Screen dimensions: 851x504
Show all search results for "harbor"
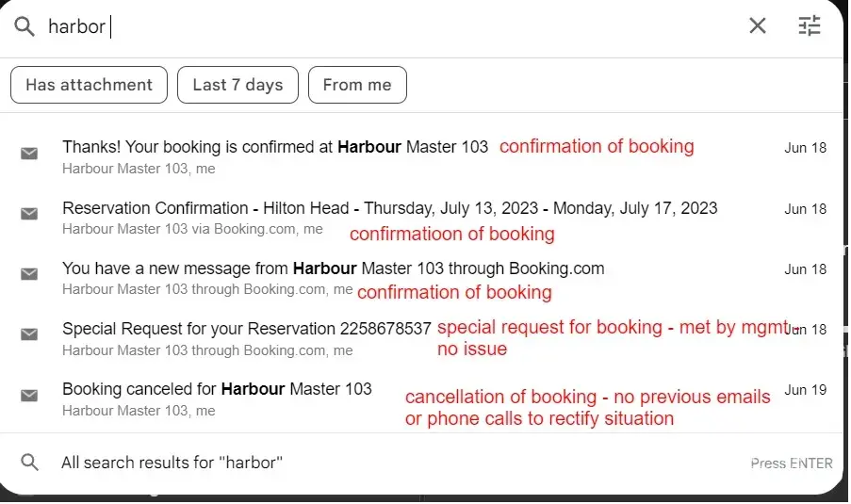click(172, 463)
